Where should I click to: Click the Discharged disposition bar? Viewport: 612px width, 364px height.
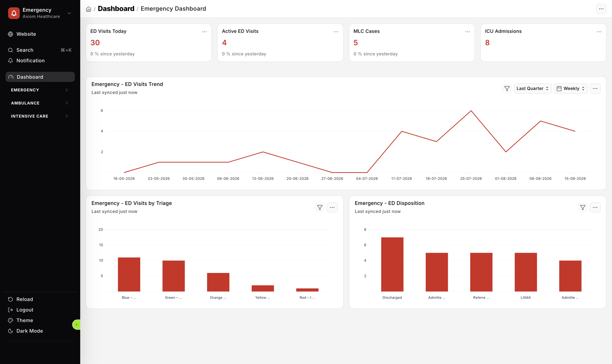click(392, 264)
